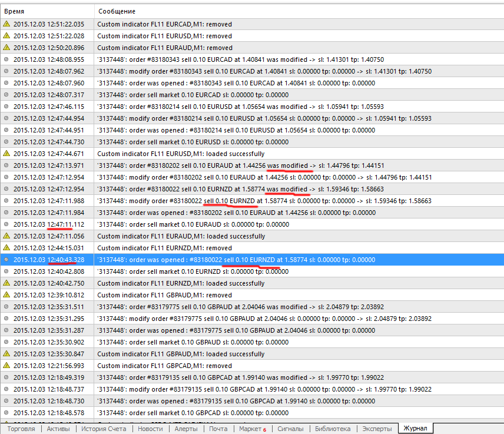
Task: Open the Маркет tab
Action: point(253,429)
